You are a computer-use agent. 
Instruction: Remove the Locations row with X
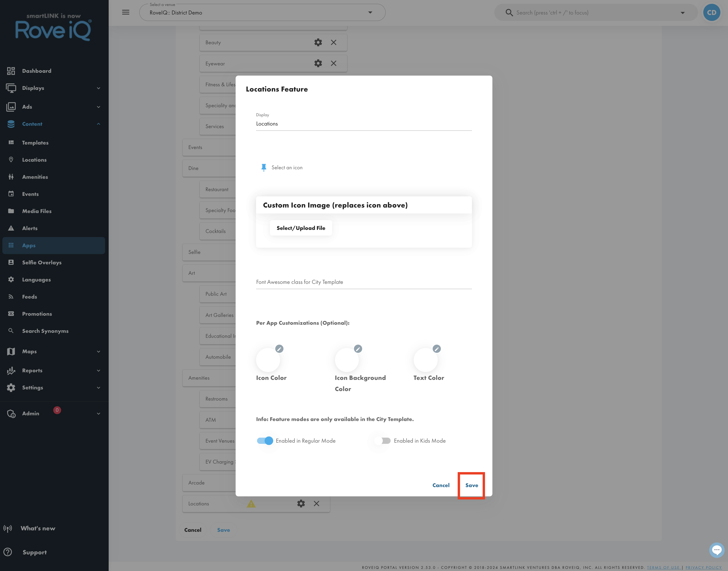(316, 503)
